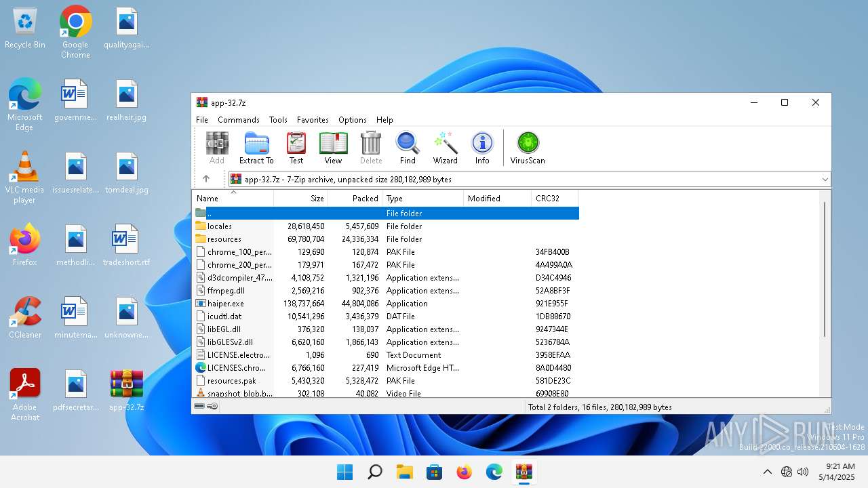Launch the Wizard tool
Viewport: 868px width, 488px height.
click(446, 148)
